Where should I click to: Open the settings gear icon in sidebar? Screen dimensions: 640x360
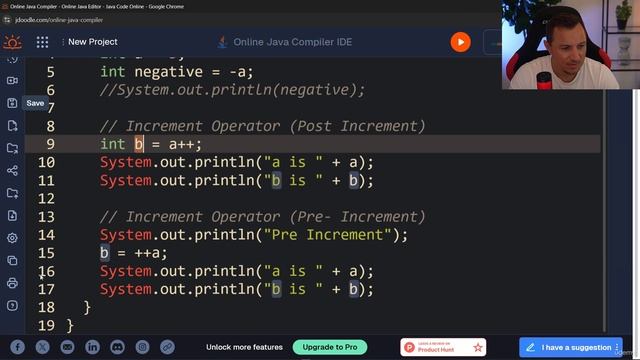[x=12, y=238]
